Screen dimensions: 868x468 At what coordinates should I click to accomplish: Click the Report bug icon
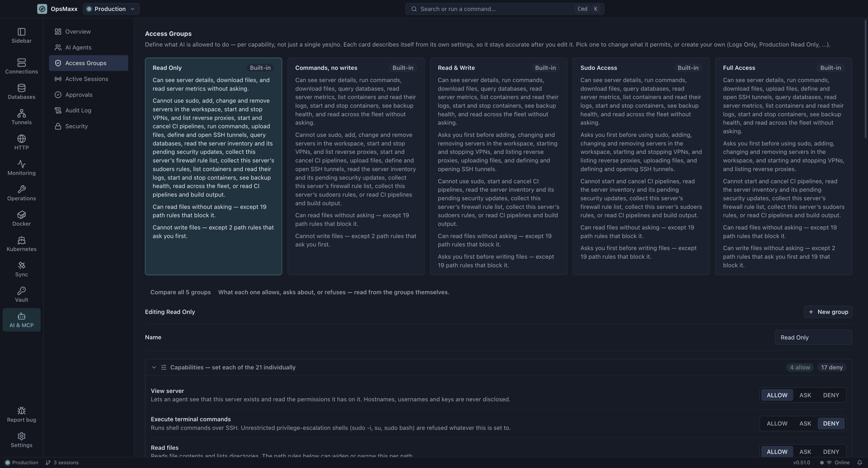pos(21,411)
